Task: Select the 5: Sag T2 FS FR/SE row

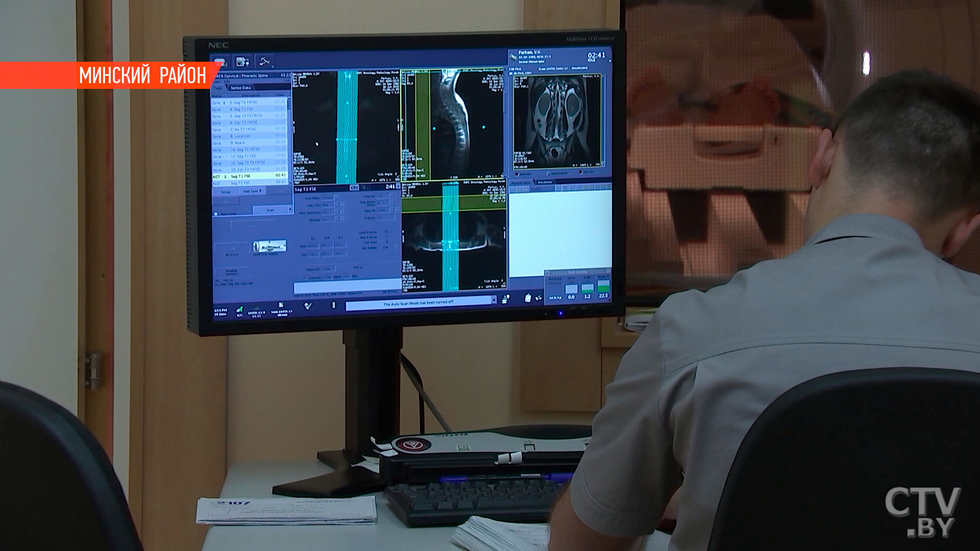Action: pos(250,116)
